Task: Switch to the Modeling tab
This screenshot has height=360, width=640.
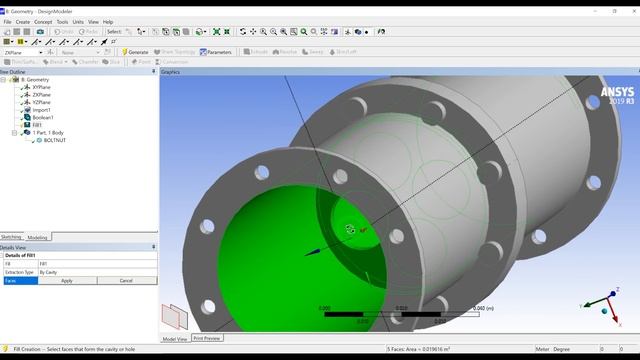Action: (x=37, y=237)
